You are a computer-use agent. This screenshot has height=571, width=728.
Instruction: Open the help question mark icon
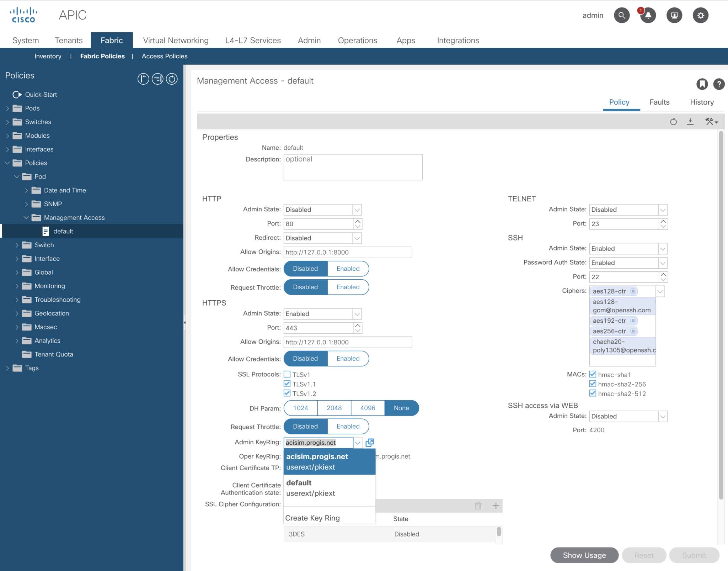click(x=719, y=84)
